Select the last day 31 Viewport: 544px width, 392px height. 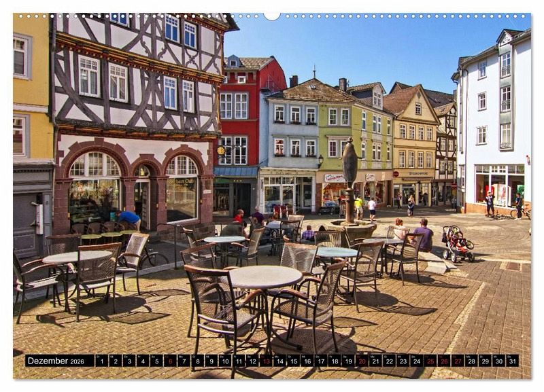point(512,361)
